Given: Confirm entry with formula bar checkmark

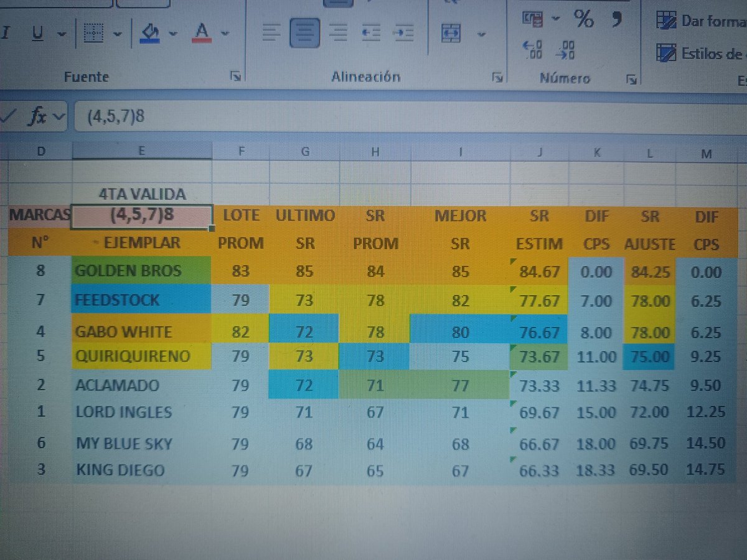Looking at the screenshot, I should click(x=9, y=116).
